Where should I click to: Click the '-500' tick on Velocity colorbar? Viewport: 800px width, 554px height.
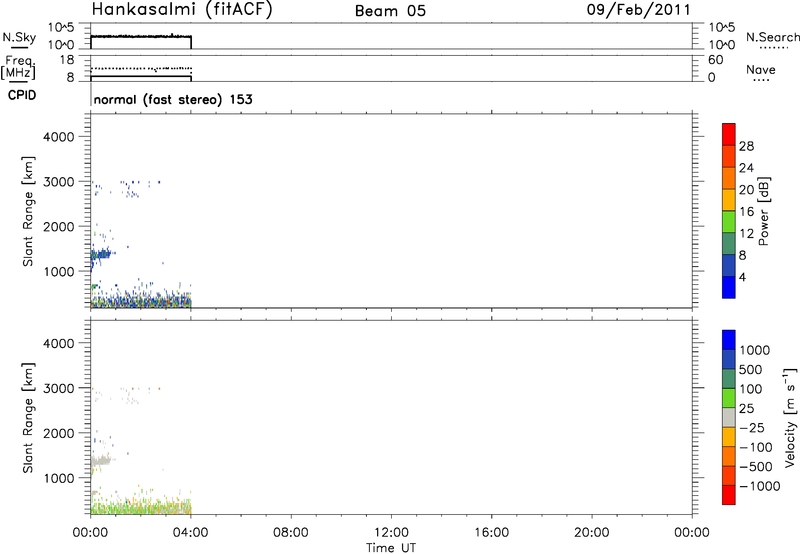tap(756, 466)
